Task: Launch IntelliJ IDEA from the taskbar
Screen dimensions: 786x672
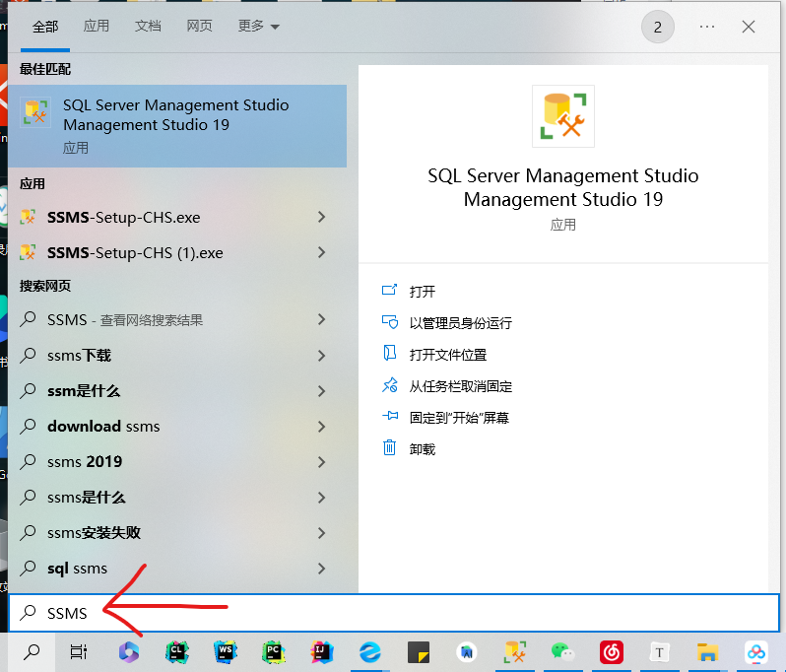Action: coord(321,652)
